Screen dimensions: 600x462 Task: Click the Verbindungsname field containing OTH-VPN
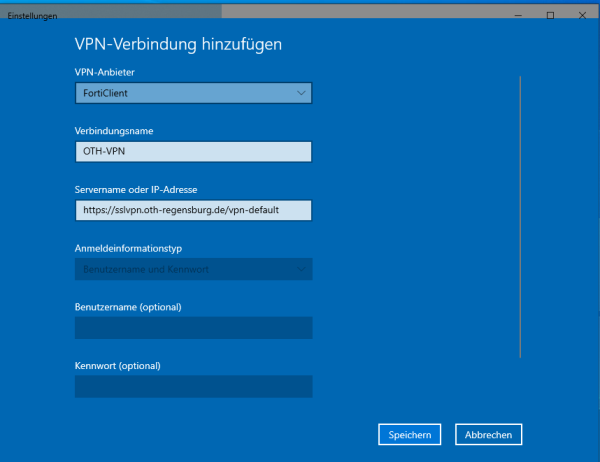(193, 152)
